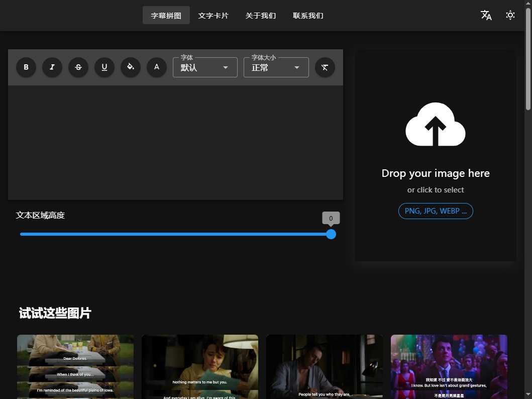Open the 文字卡片 tab
Screen dimensions: 532x399
click(213, 16)
